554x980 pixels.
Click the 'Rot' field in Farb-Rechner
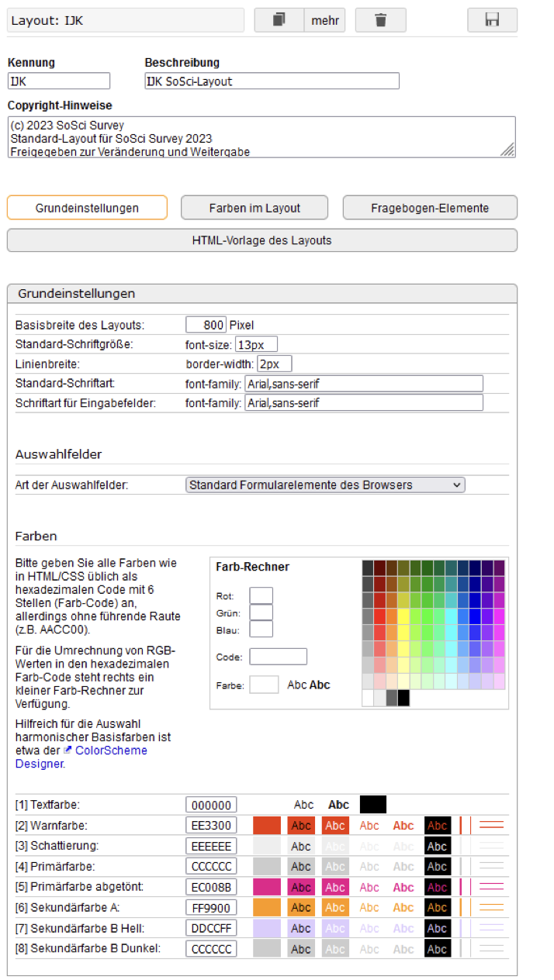click(261, 595)
